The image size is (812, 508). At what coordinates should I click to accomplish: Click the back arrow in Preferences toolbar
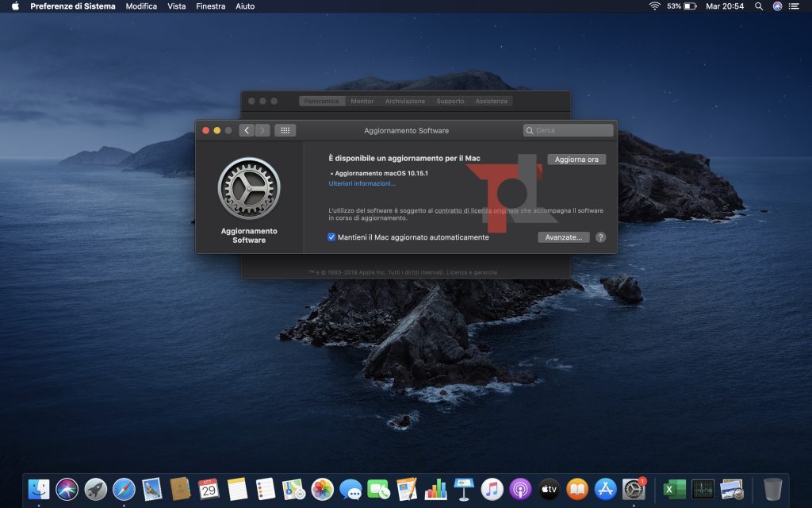click(247, 130)
